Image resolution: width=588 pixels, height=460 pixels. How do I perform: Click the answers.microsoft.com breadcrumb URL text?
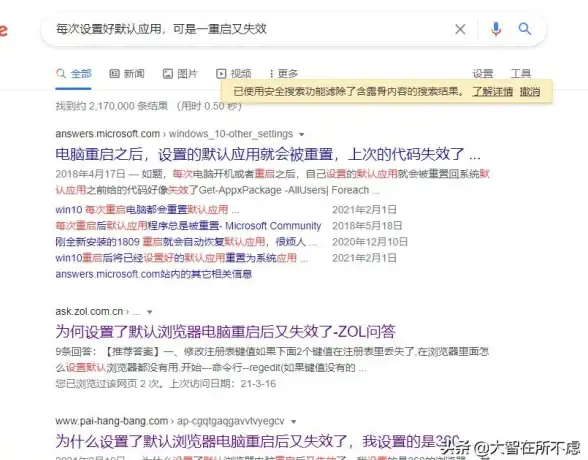(174, 134)
